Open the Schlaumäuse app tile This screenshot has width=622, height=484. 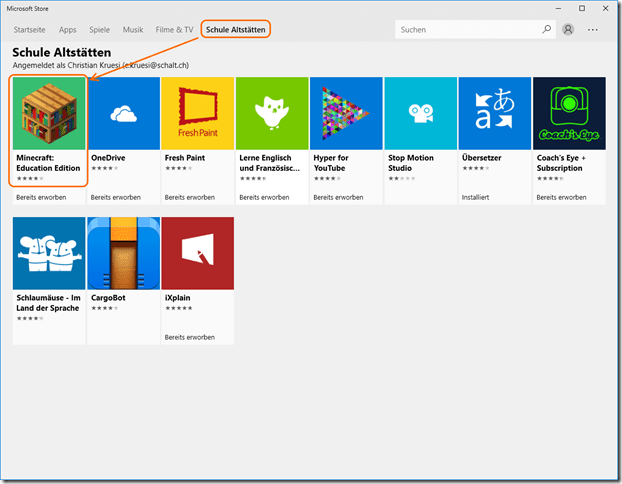50,253
